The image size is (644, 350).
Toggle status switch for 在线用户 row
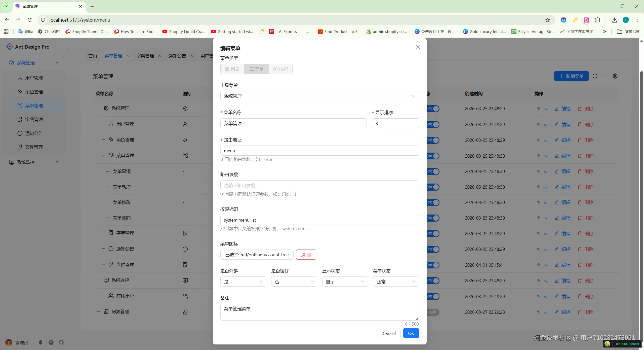(433, 296)
